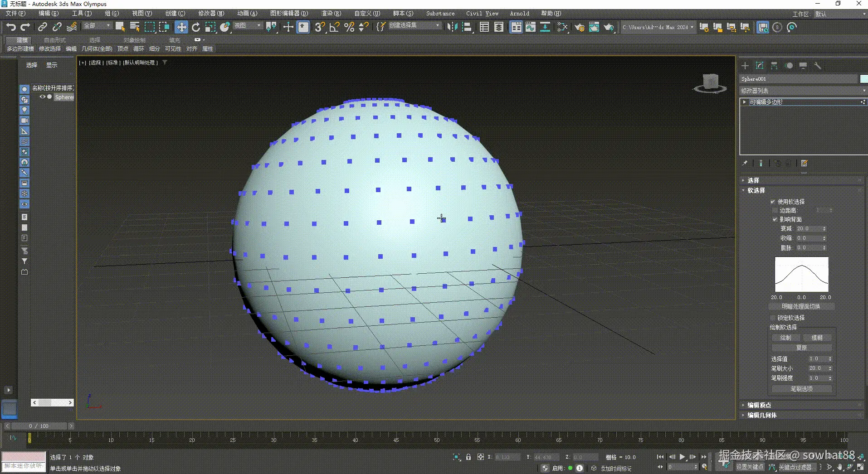
Task: Select the Select and Move tool
Action: (x=181, y=27)
